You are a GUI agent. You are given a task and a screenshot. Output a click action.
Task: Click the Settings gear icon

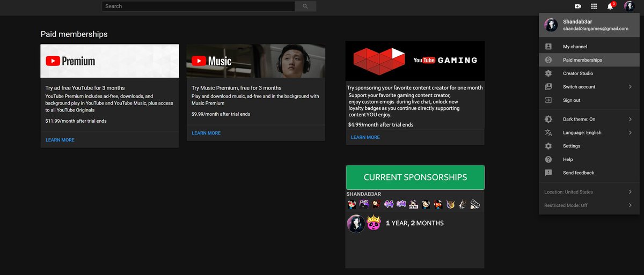point(548,146)
